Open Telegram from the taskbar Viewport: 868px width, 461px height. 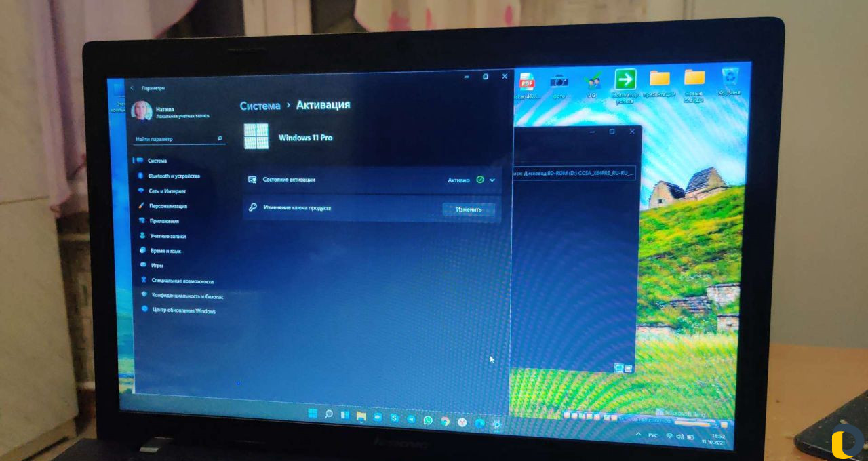pyautogui.click(x=411, y=419)
